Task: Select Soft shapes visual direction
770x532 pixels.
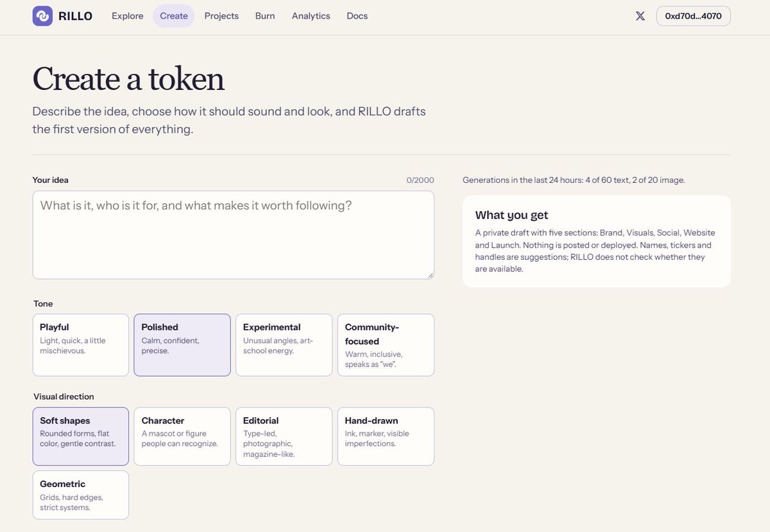Action: click(81, 436)
